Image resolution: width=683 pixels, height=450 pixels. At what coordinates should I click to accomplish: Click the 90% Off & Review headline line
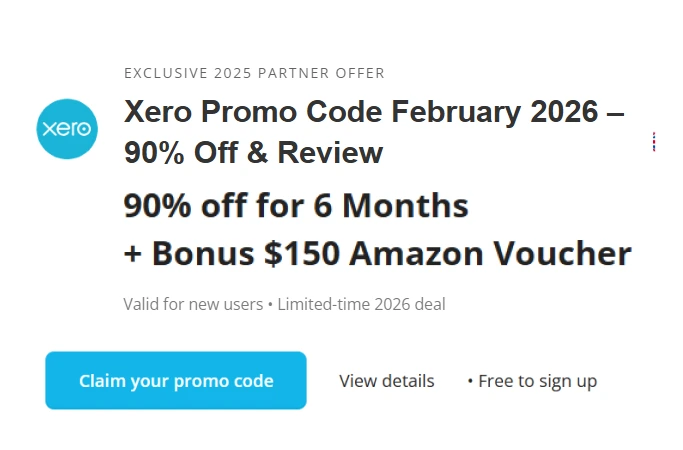[x=253, y=153]
